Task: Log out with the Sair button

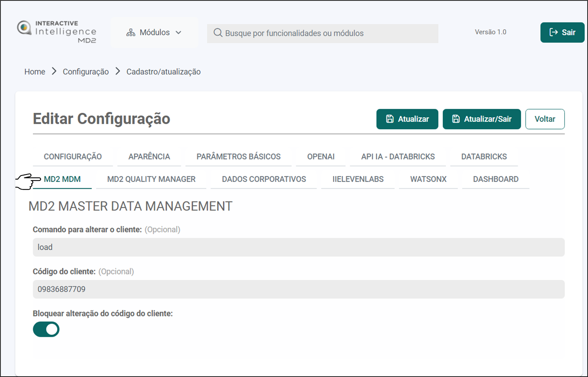Action: [562, 32]
